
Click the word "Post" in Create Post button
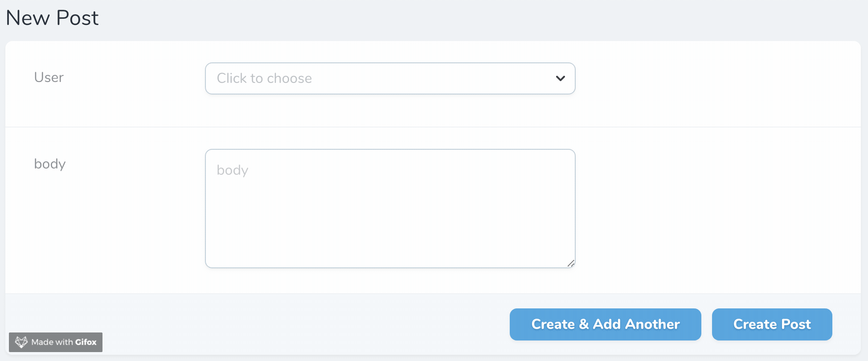796,324
